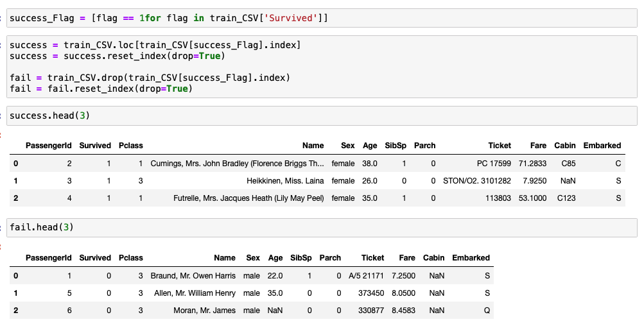Click Embarked header in fail table

[x=471, y=258]
